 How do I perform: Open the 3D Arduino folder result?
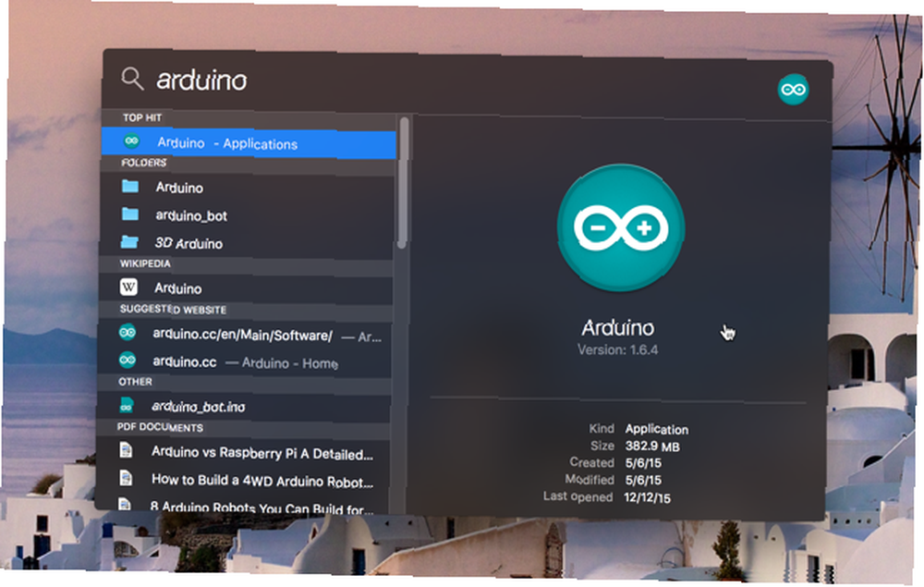coord(247,243)
